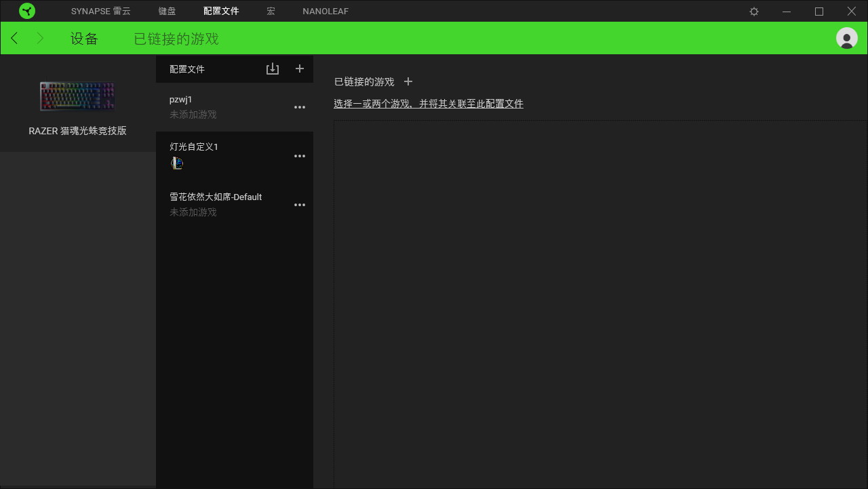Open the options menu for 雪花依然大如席-Default profile
This screenshot has width=868, height=489.
pos(300,204)
